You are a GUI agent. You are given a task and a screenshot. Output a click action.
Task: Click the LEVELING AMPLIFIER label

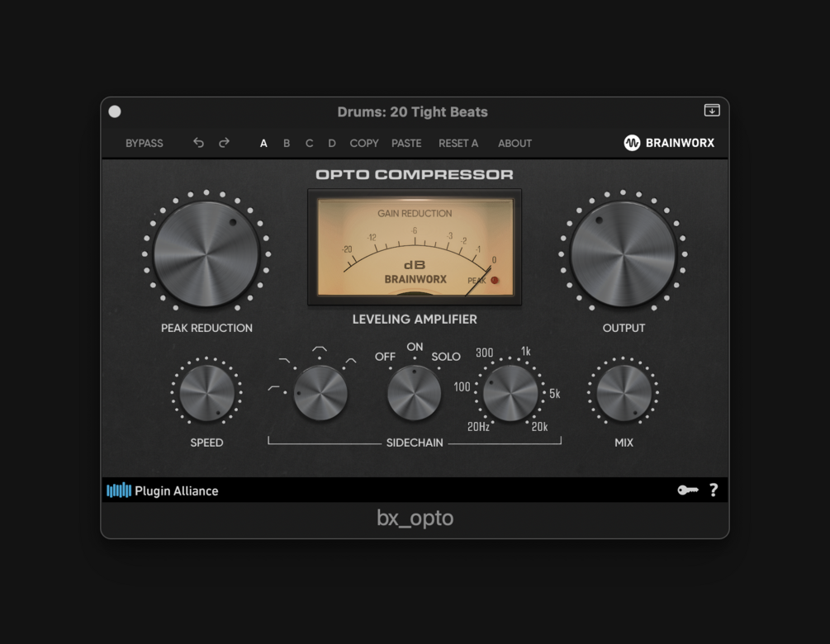coord(415,319)
